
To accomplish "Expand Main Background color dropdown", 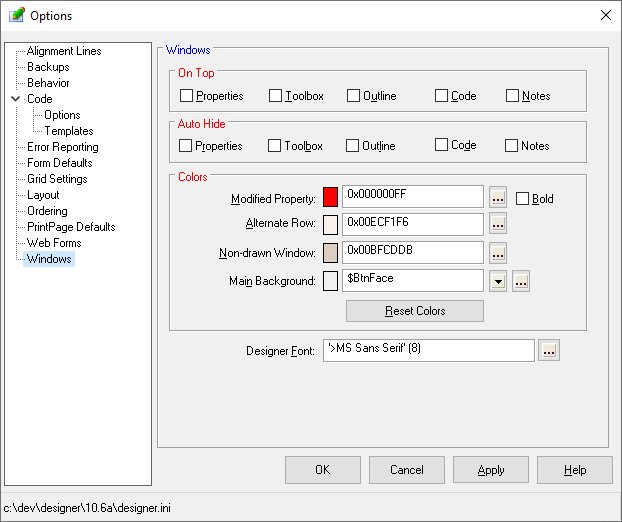I will click(x=499, y=281).
